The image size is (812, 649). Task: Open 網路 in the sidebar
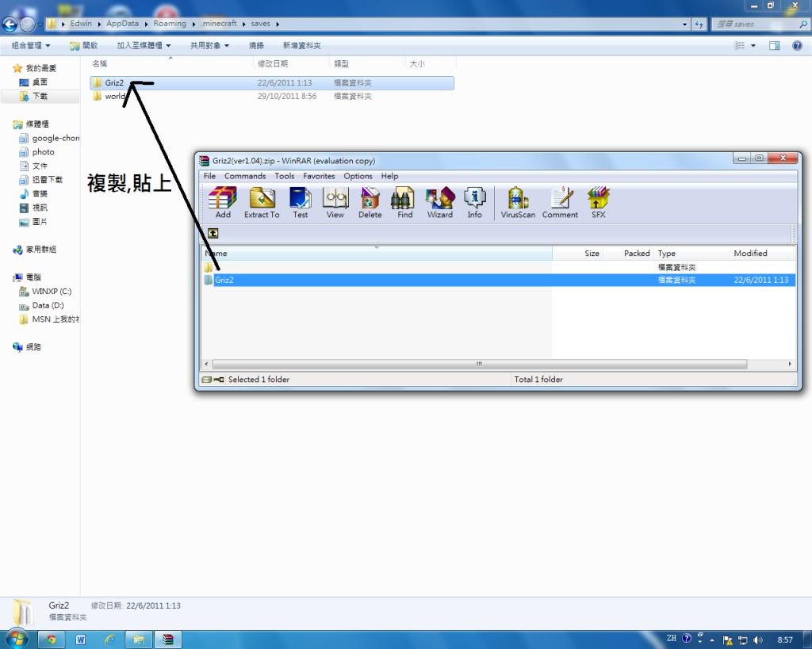tap(33, 347)
